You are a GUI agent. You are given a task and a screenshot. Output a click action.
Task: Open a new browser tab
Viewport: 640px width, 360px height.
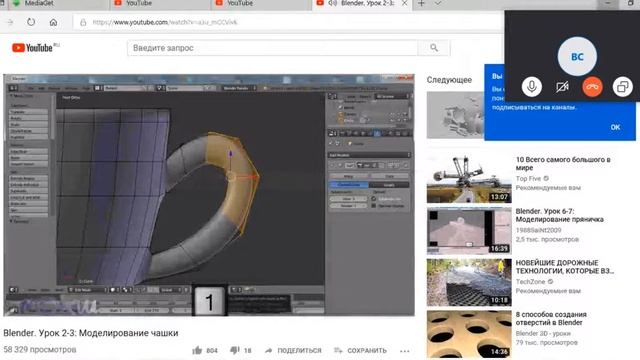(x=421, y=3)
